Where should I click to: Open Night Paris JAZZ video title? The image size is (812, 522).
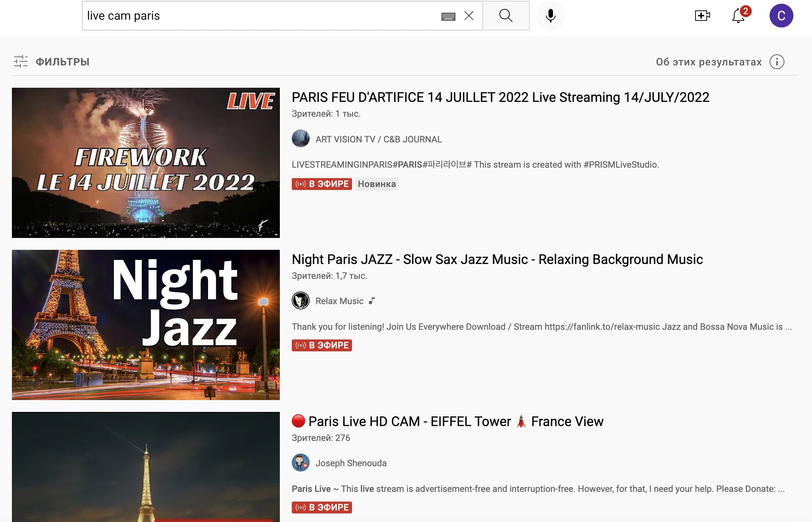pos(497,260)
